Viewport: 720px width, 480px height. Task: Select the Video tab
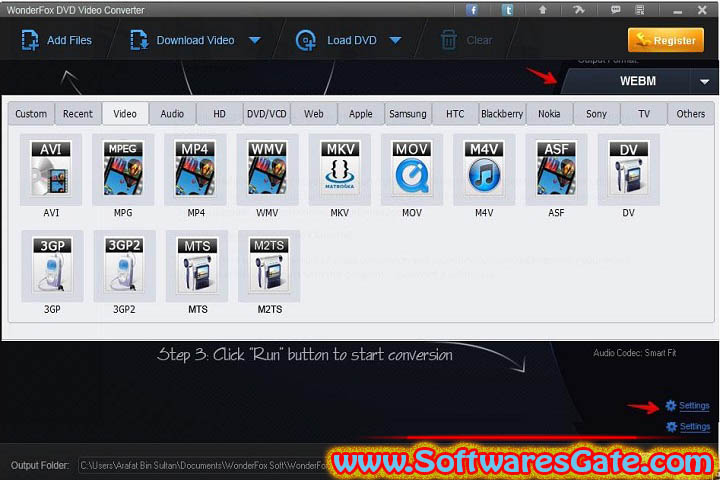pos(125,114)
